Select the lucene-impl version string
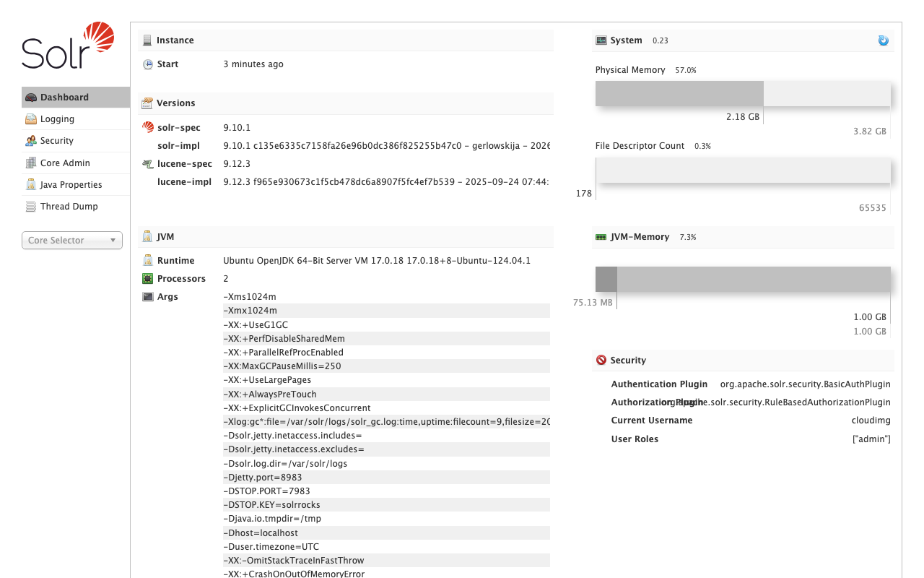 [386, 182]
